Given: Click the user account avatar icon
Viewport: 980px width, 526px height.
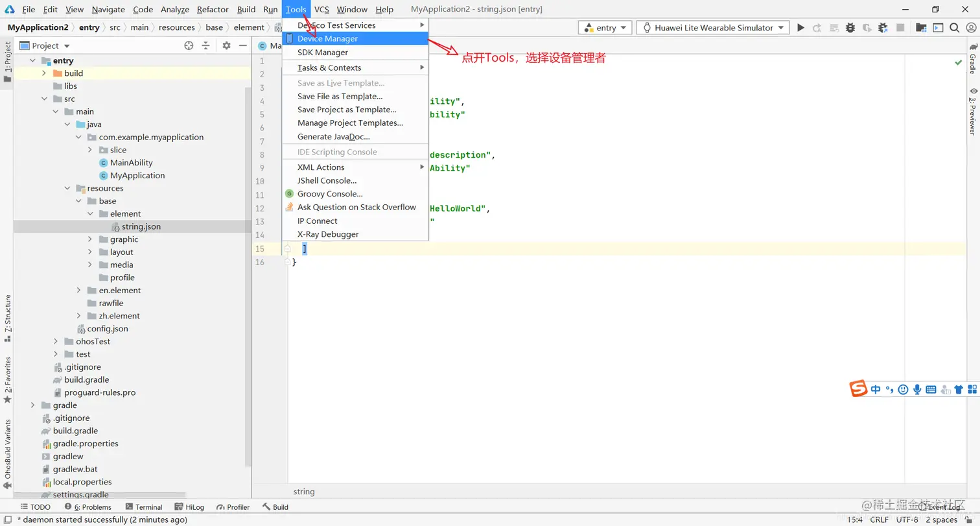Looking at the screenshot, I should (971, 28).
